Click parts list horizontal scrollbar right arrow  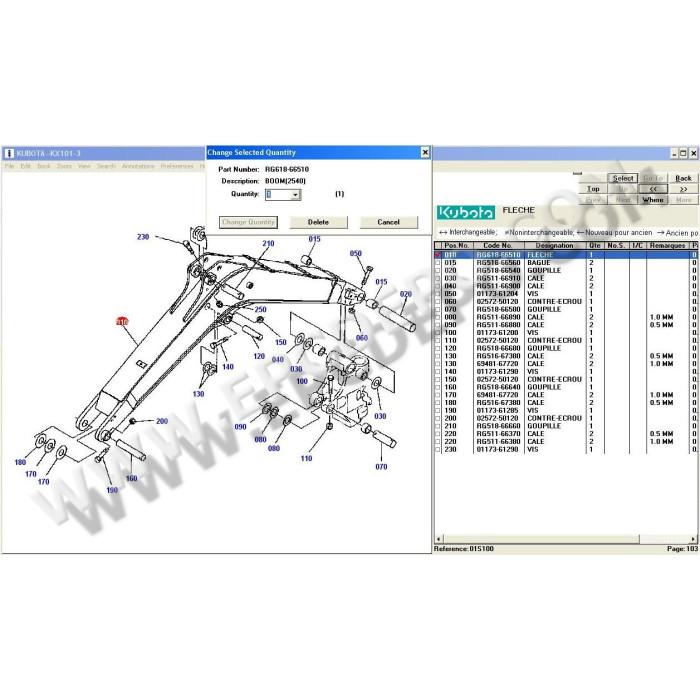point(693,539)
